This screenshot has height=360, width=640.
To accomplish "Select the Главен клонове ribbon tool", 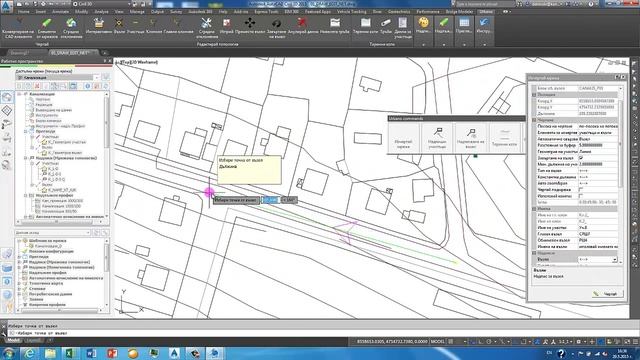I will (178, 26).
